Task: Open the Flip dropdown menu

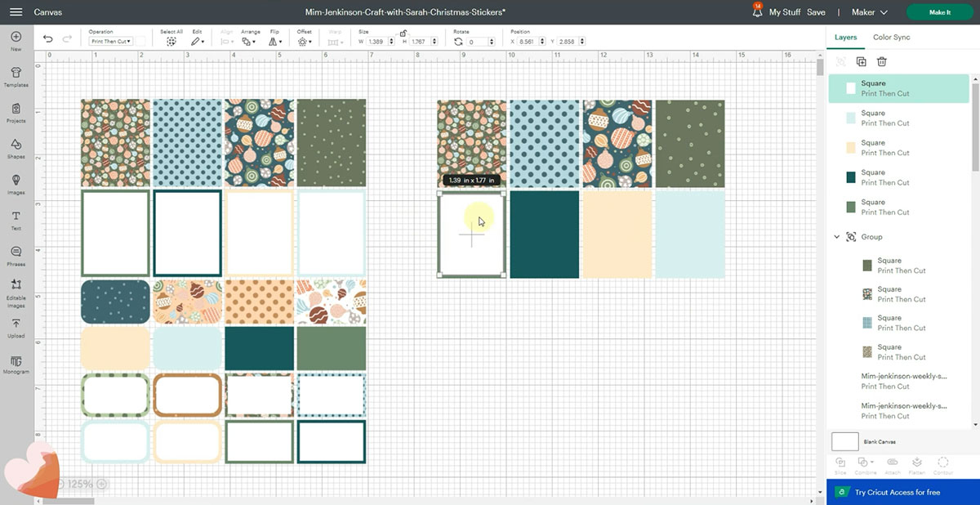Action: 275,41
